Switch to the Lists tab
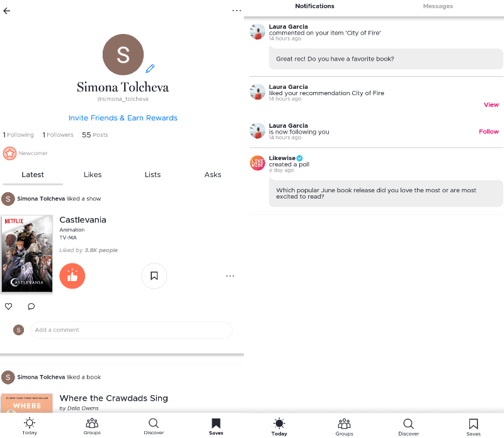 (152, 175)
